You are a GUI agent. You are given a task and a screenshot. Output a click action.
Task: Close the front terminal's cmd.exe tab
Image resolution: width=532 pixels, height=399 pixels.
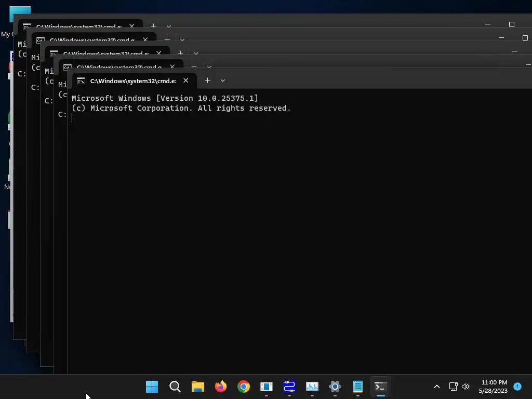tap(185, 81)
